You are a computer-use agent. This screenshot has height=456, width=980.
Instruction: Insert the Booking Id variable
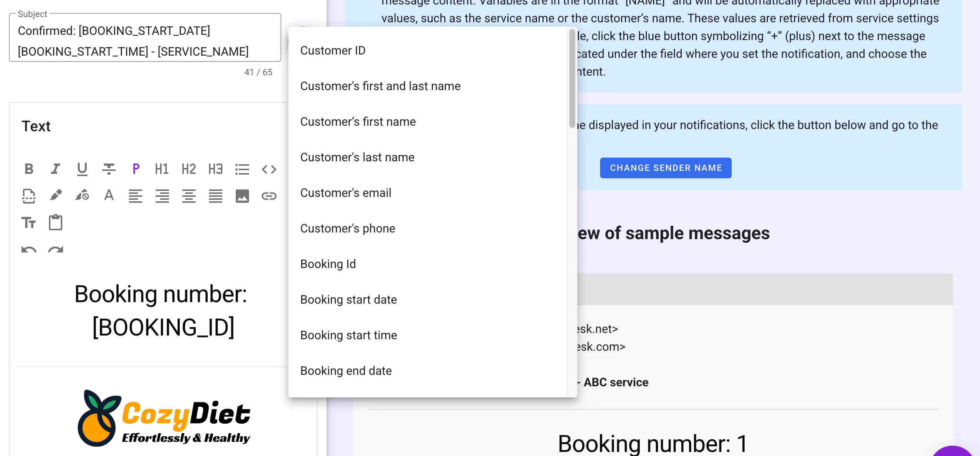pyautogui.click(x=328, y=263)
